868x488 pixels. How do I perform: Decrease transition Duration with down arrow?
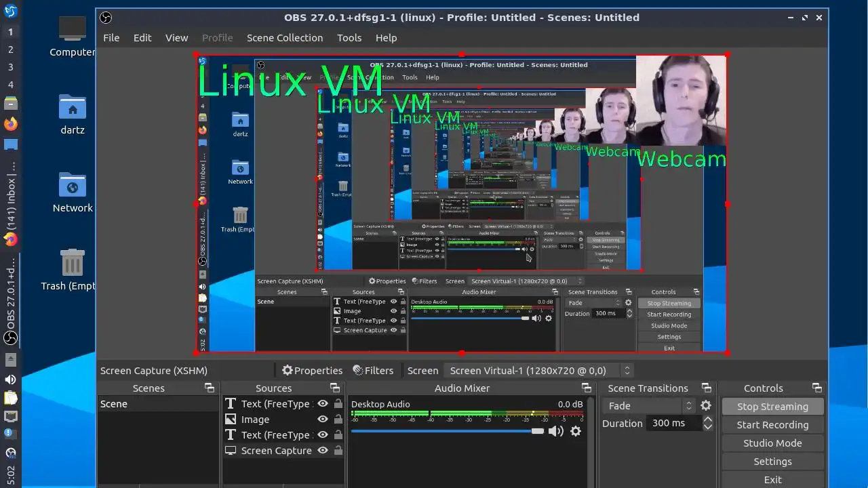[x=708, y=426]
